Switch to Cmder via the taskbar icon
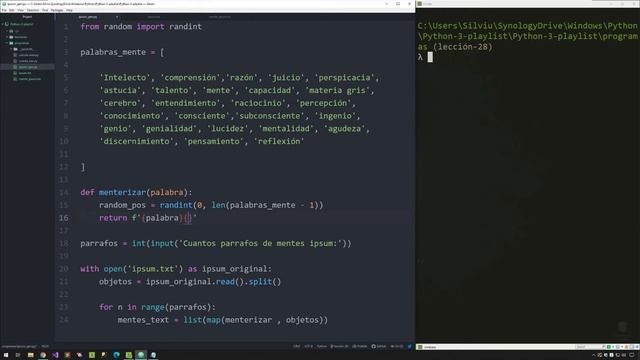640x360 pixels. [129, 355]
